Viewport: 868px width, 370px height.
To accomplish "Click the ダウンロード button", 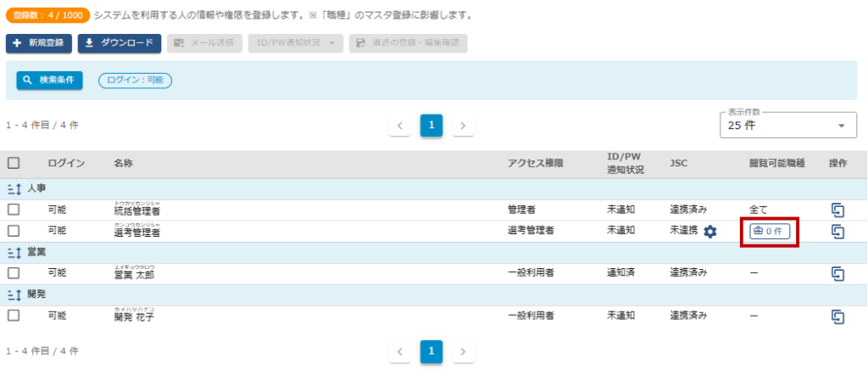I will [120, 42].
